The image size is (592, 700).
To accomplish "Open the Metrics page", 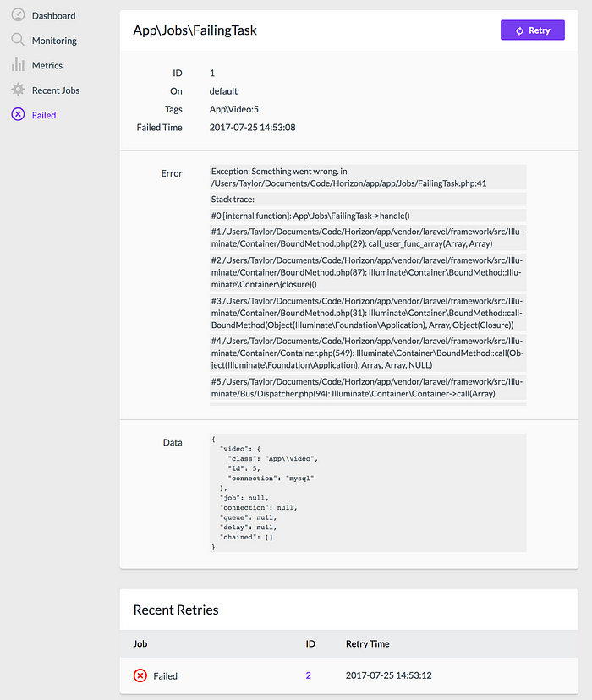I will [x=47, y=66].
